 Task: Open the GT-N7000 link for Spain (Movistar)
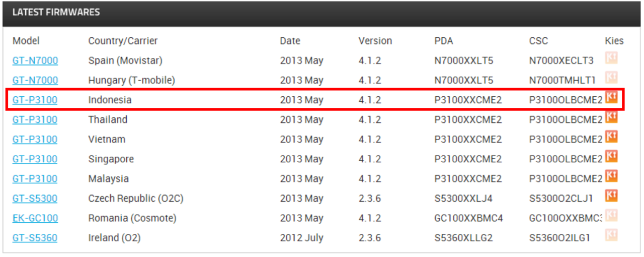[x=35, y=60]
